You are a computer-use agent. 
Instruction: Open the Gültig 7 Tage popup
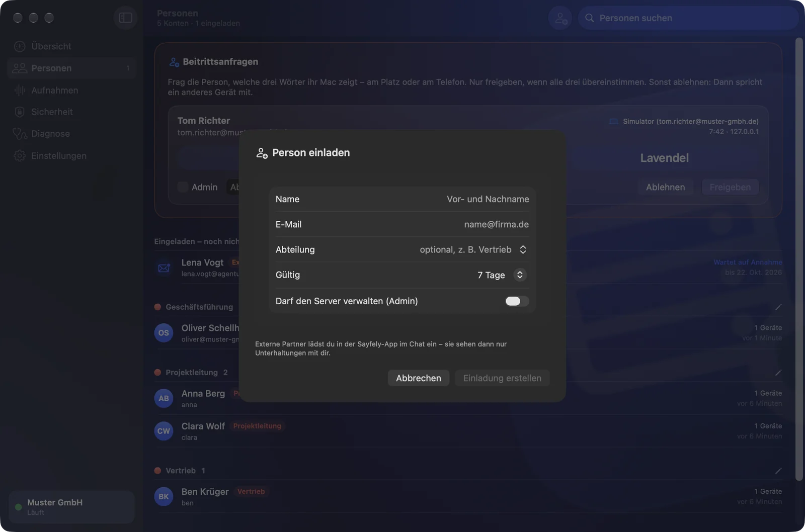point(520,275)
